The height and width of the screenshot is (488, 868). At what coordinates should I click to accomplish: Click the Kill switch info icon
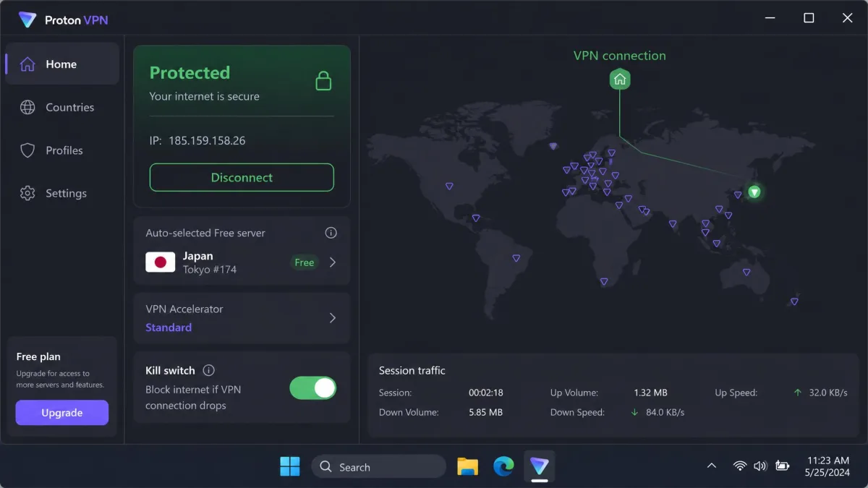tap(209, 370)
